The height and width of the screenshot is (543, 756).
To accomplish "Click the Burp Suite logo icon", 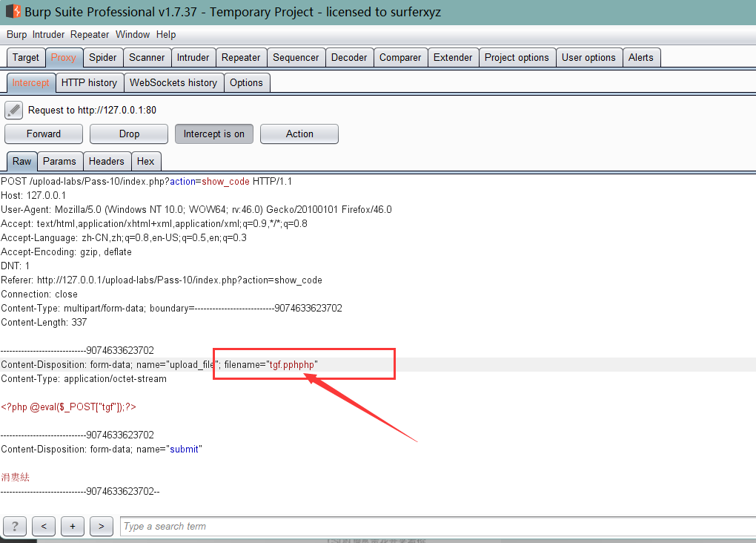I will coord(13,11).
